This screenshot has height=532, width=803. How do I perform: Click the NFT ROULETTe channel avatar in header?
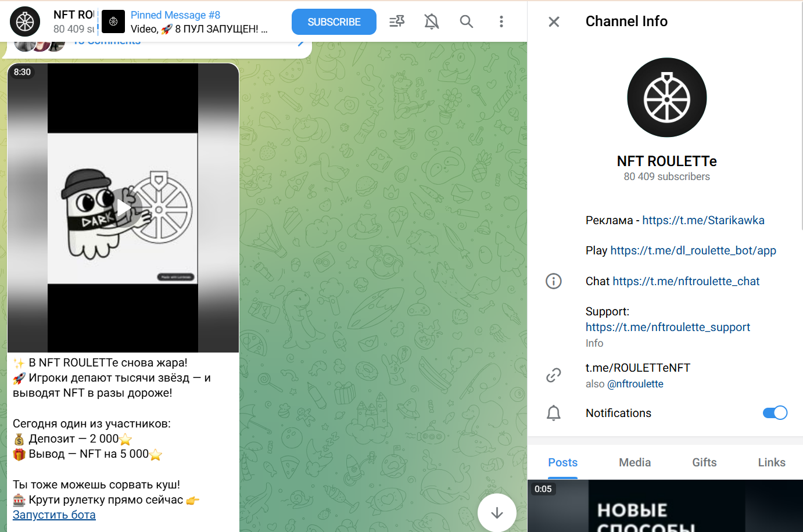(25, 21)
